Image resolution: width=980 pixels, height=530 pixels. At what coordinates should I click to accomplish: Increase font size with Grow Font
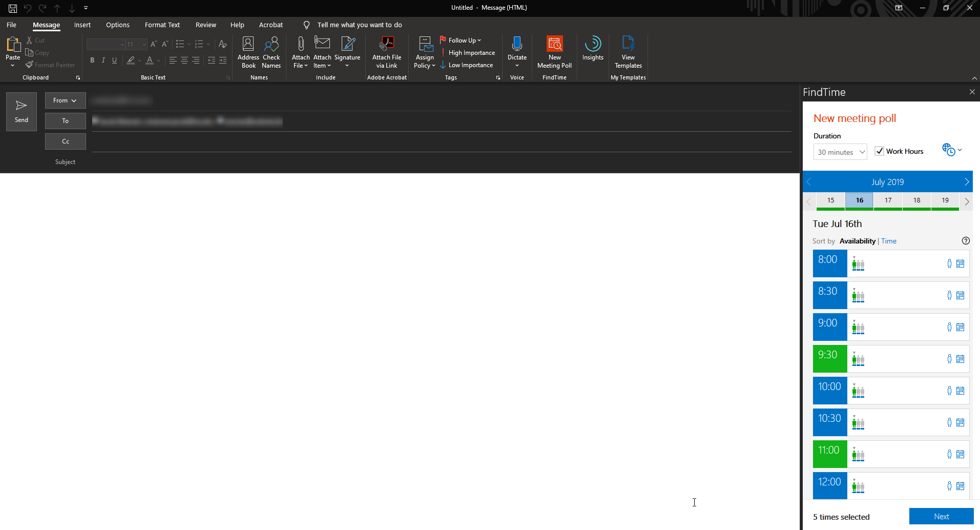[154, 44]
